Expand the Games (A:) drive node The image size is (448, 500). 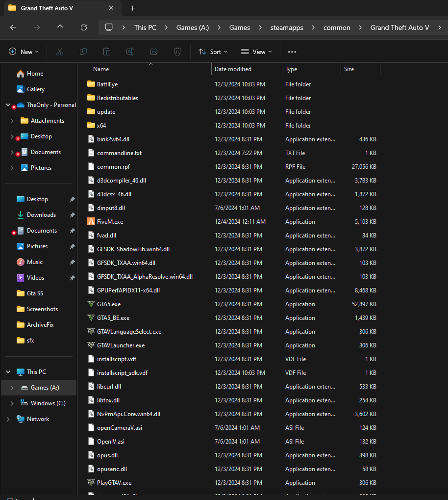[x=12, y=388]
